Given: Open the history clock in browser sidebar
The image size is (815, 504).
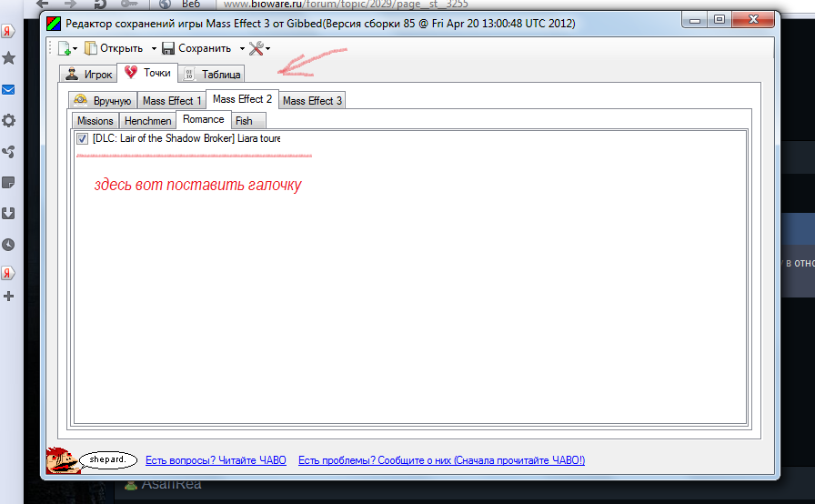Looking at the screenshot, I should tap(8, 245).
